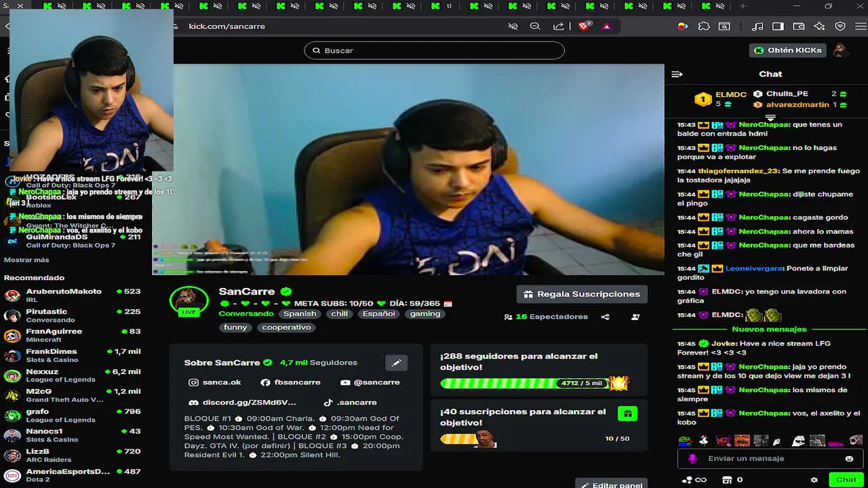Click the Editar panel button

612,483
